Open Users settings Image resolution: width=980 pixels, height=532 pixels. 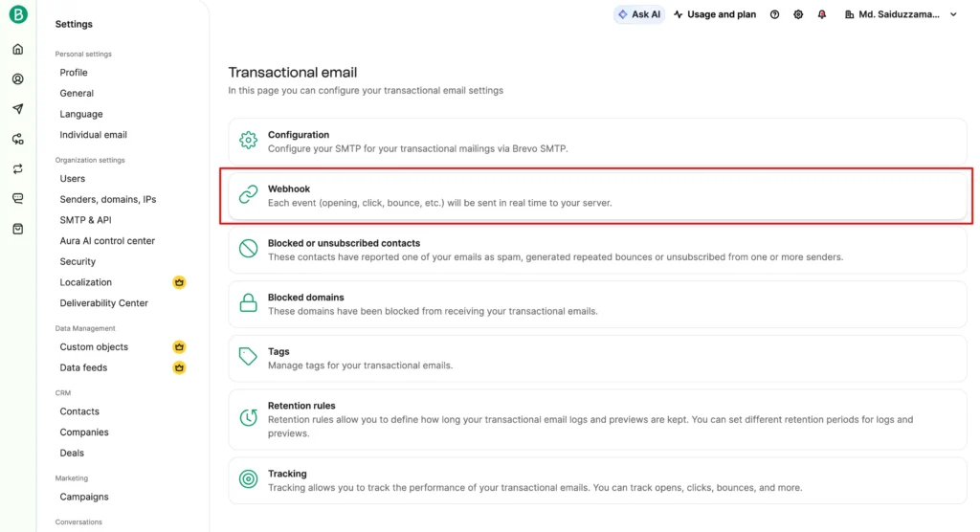click(73, 178)
